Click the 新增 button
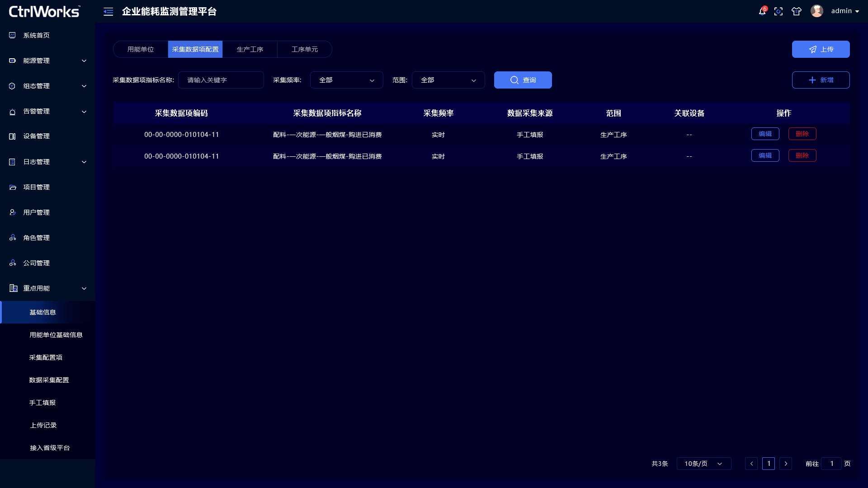Screen dimensions: 868x488 pos(821,80)
